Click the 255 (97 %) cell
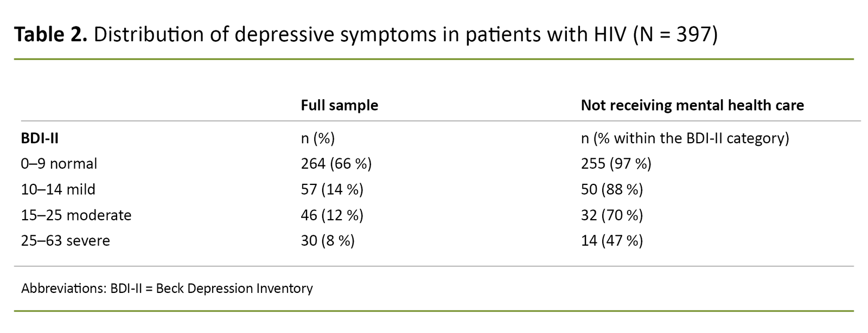Image resolution: width=868 pixels, height=333 pixels. point(616,164)
